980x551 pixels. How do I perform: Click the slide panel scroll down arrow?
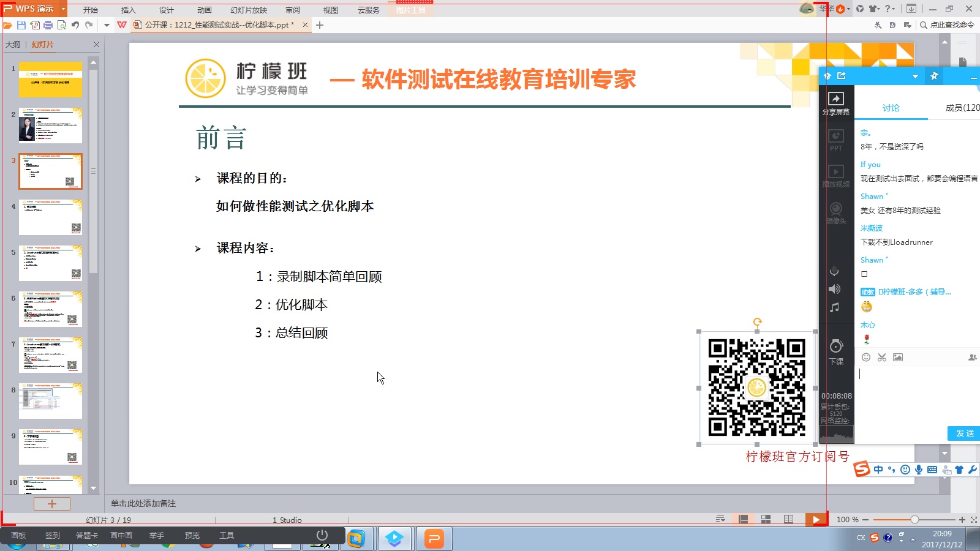pyautogui.click(x=94, y=488)
